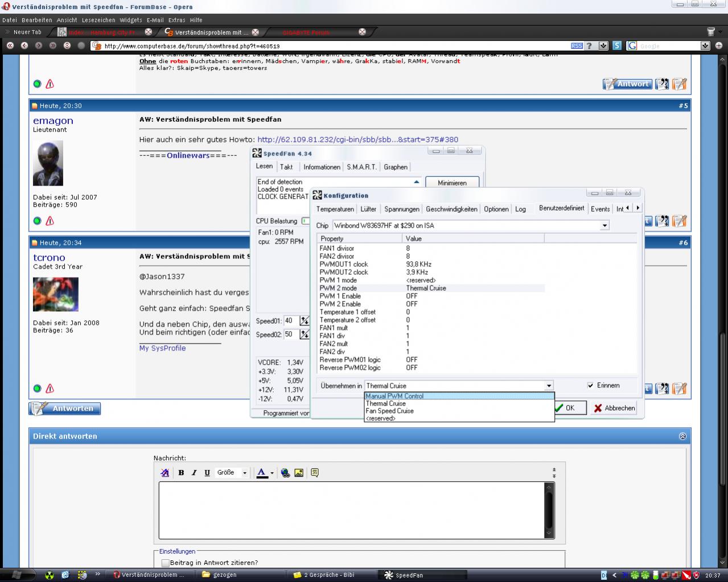Click the remove formatting icon in editor

point(164,473)
